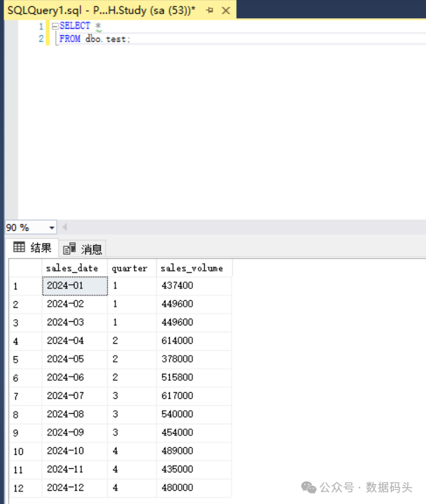Click the messages icon on 消息 tab
426x504 pixels.
click(69, 248)
